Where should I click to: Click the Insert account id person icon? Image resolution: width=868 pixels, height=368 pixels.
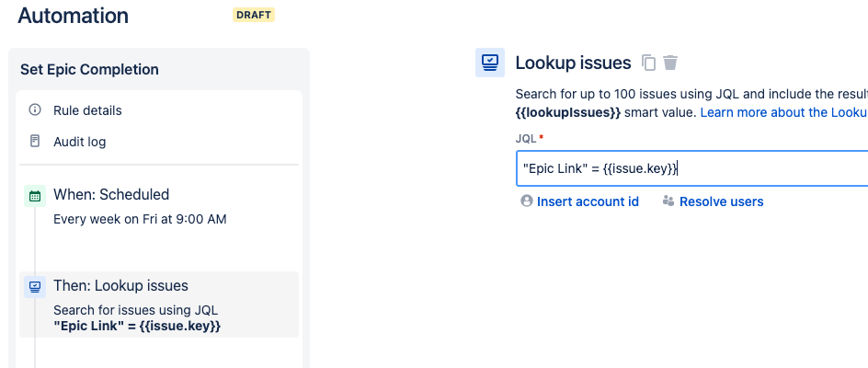click(x=527, y=201)
